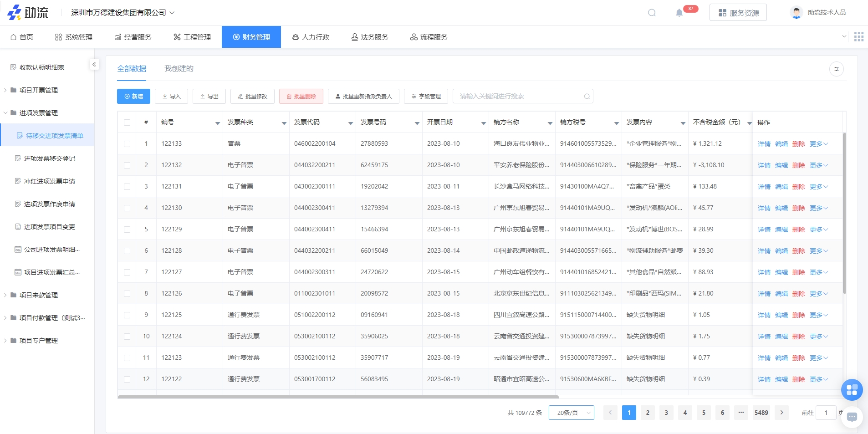
Task: Collapse the left sidebar panel
Action: [94, 65]
